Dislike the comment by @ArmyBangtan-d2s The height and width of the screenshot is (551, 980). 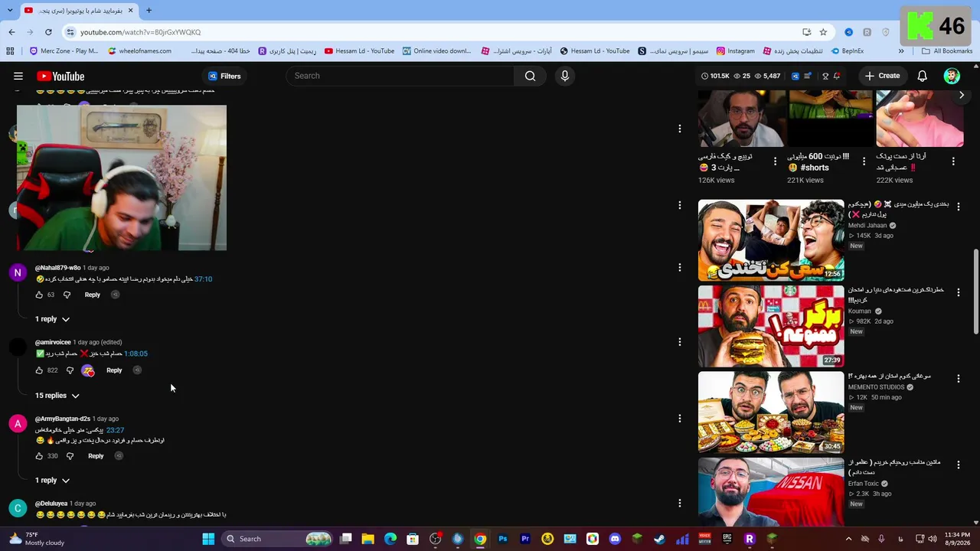(70, 456)
